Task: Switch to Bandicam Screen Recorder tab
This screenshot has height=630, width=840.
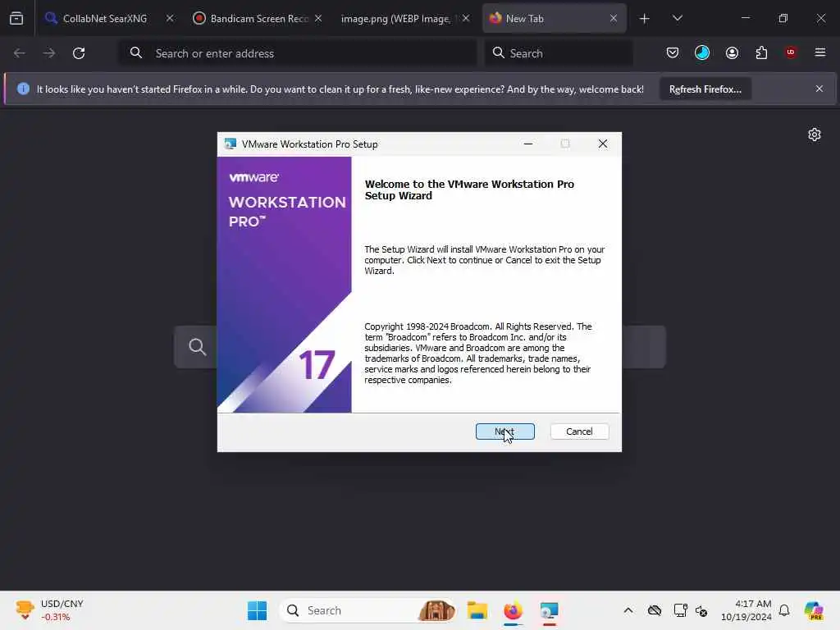Action: (259, 18)
